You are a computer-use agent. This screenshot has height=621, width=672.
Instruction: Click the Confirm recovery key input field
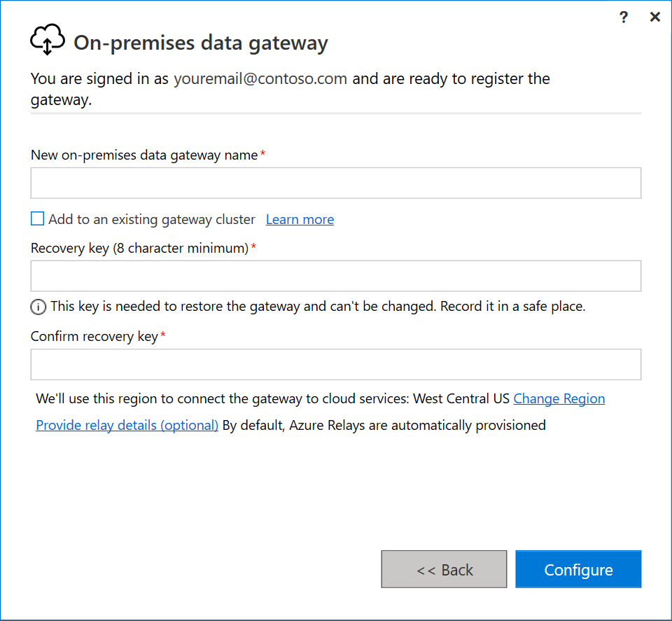336,365
